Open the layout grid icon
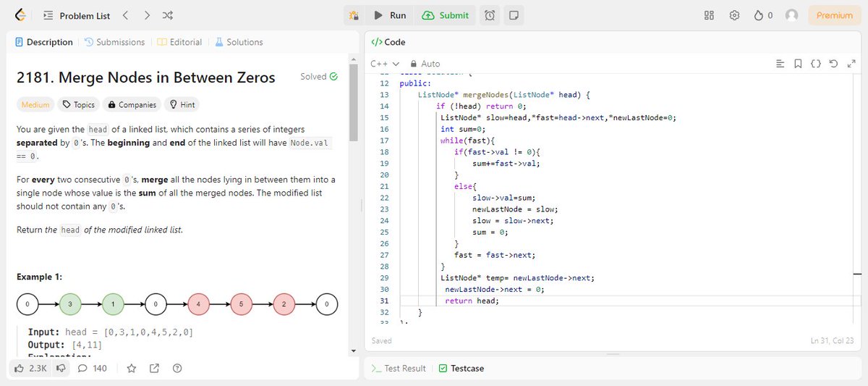The width and height of the screenshot is (868, 386). (x=709, y=15)
